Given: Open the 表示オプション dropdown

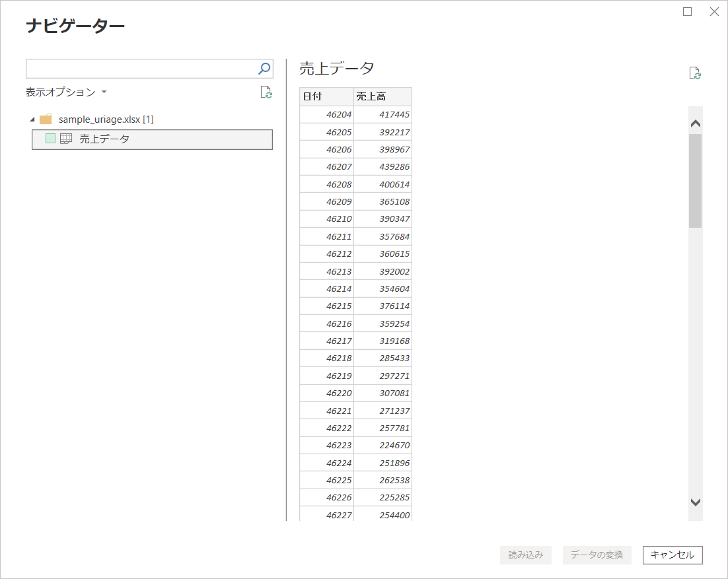Looking at the screenshot, I should tap(66, 92).
